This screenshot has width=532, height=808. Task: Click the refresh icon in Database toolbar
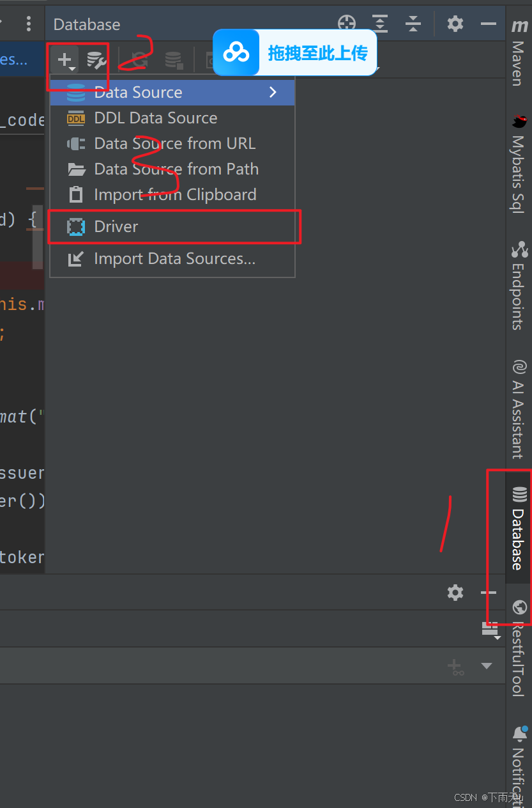click(x=140, y=61)
